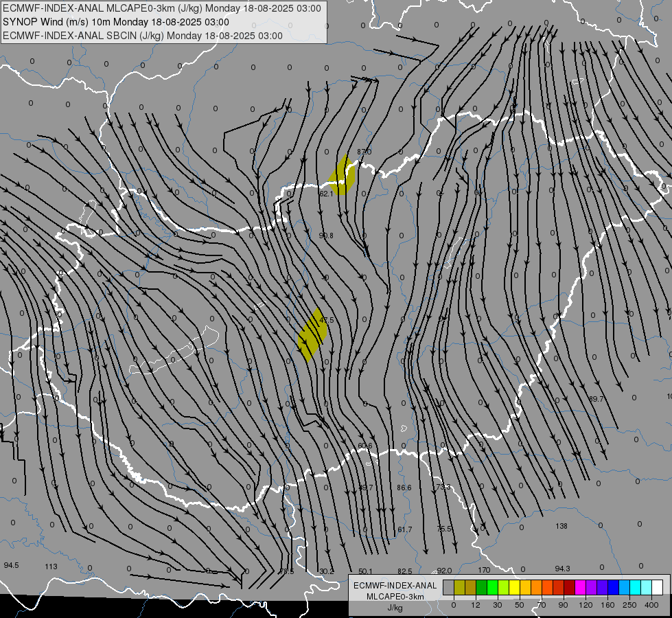
Task: Select the dark green legend swatch
Action: pos(482,588)
